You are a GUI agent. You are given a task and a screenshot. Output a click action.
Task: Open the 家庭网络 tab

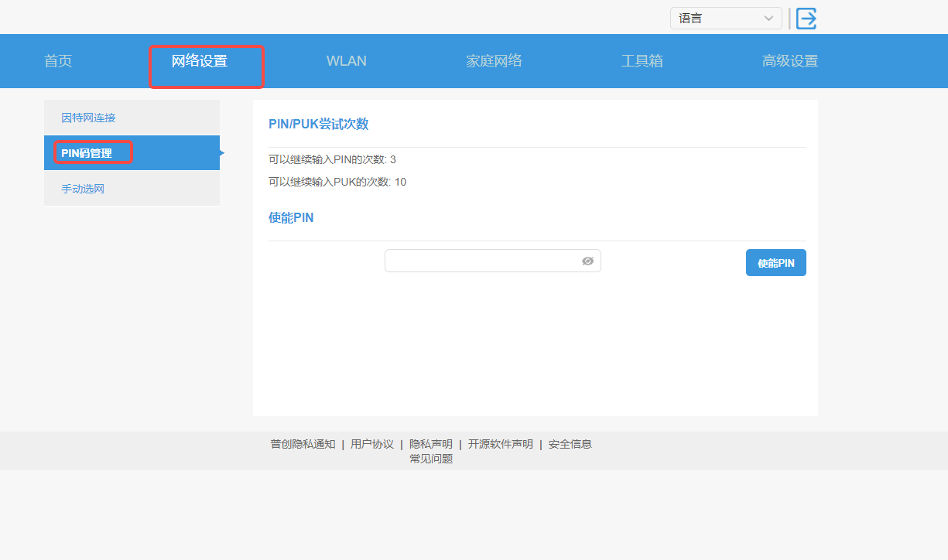coord(495,60)
